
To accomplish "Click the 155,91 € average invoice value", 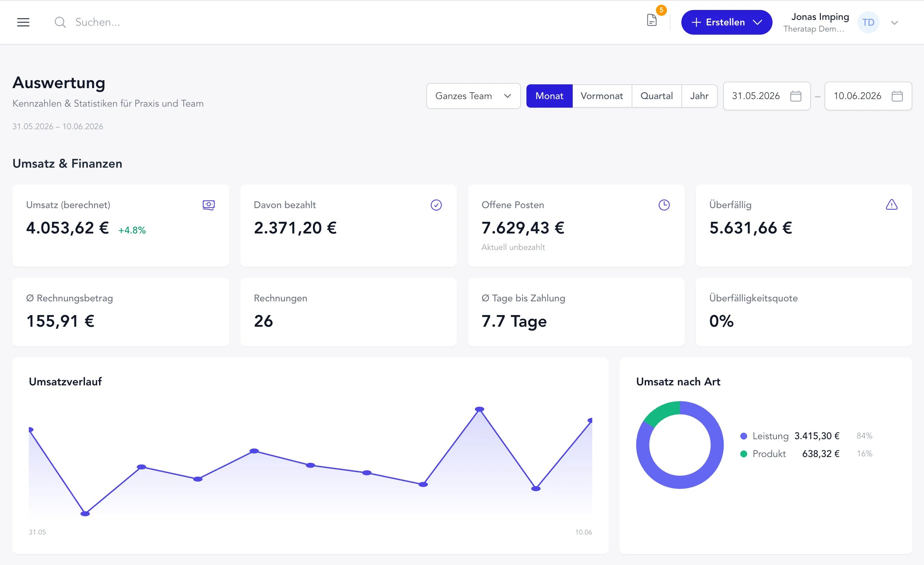I will [x=60, y=321].
